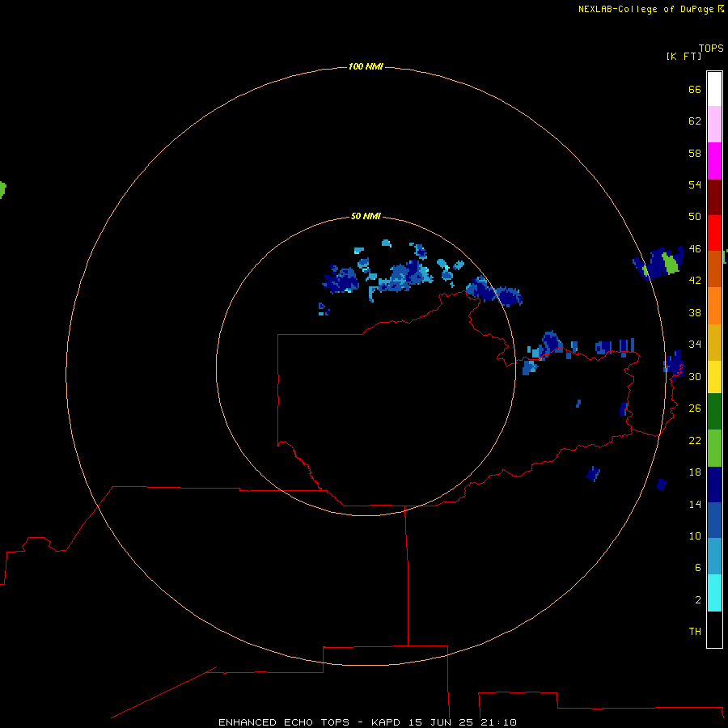The image size is (728, 728).
Task: Click the '58' legend value
Action: click(x=695, y=153)
